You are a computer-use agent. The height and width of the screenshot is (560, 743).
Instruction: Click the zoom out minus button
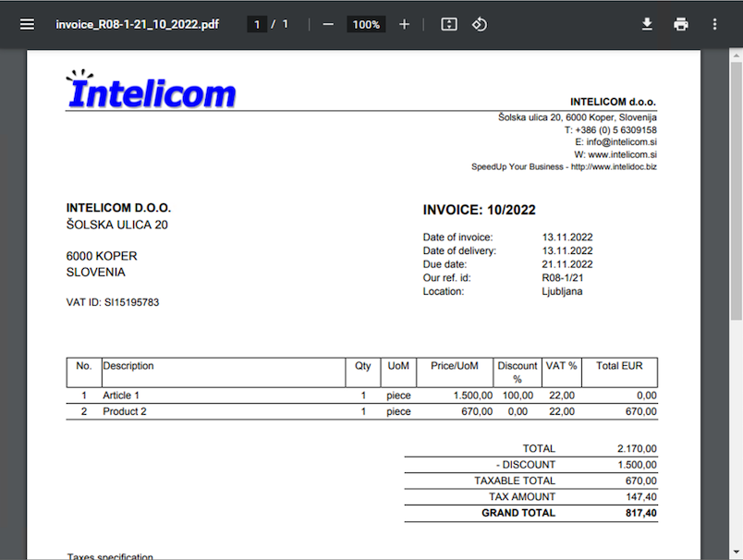tap(328, 24)
